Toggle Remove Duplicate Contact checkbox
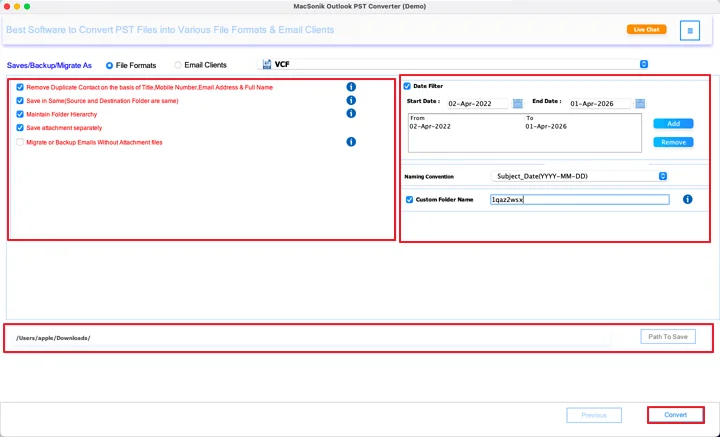This screenshot has height=437, width=720. click(x=20, y=87)
